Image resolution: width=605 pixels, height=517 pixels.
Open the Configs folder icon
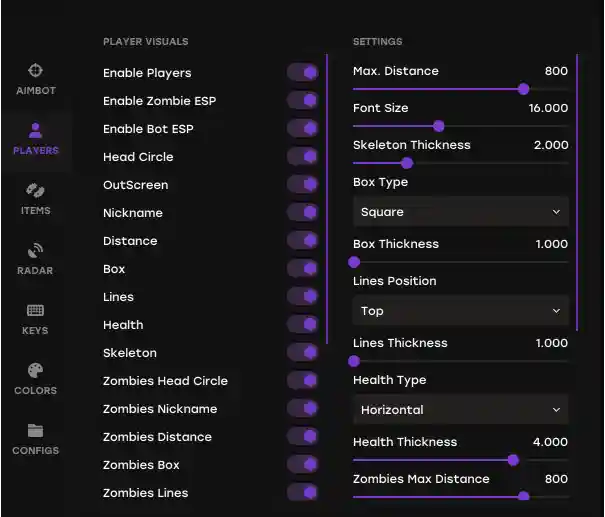[x=35, y=431]
